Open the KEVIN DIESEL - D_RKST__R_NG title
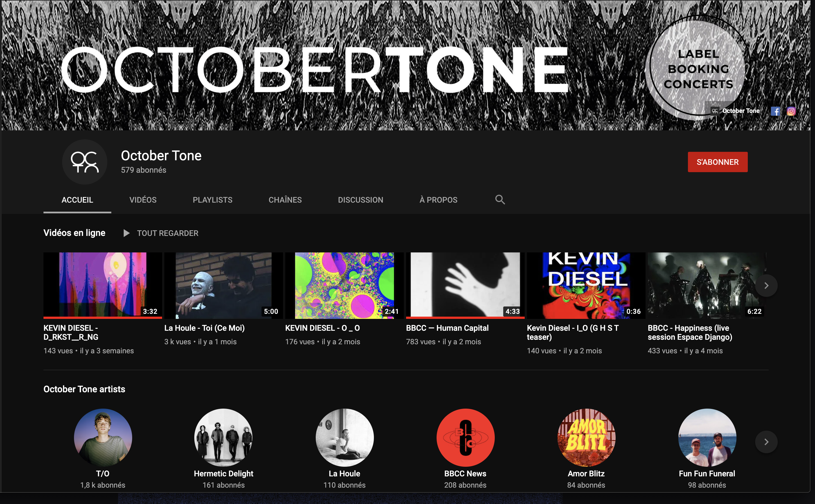This screenshot has width=815, height=504. (71, 332)
